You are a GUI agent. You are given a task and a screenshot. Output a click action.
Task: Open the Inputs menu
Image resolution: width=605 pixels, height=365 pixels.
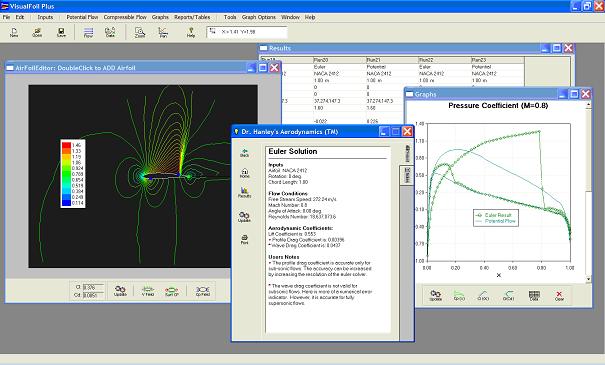pos(45,17)
